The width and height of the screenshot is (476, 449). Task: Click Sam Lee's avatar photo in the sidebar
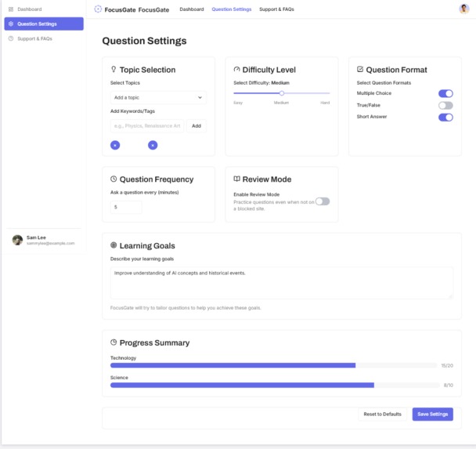pos(17,240)
